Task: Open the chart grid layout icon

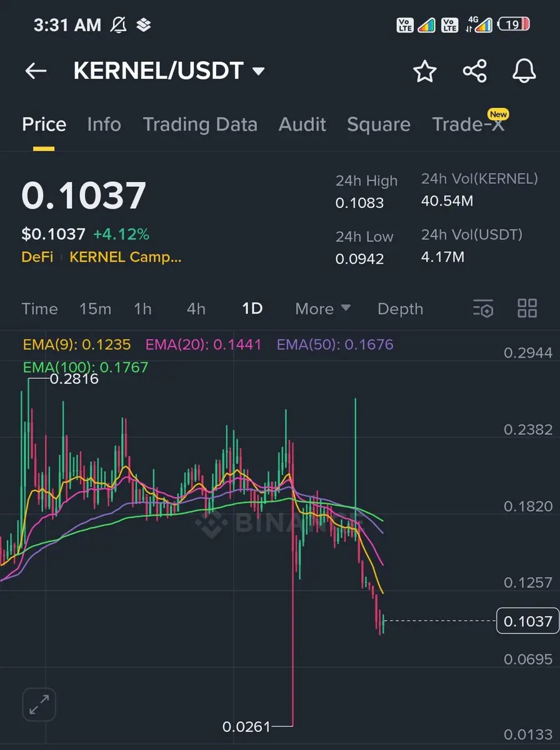Action: point(527,309)
